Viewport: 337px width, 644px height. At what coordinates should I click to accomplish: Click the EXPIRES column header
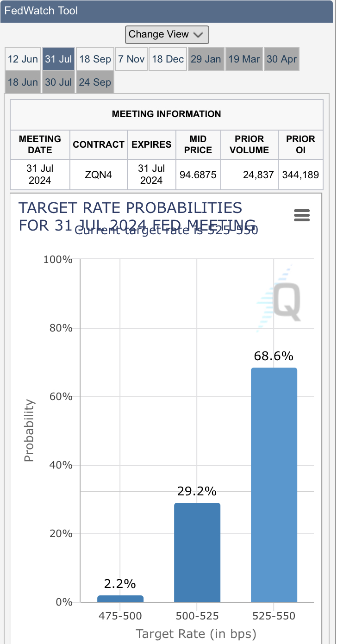pyautogui.click(x=151, y=144)
